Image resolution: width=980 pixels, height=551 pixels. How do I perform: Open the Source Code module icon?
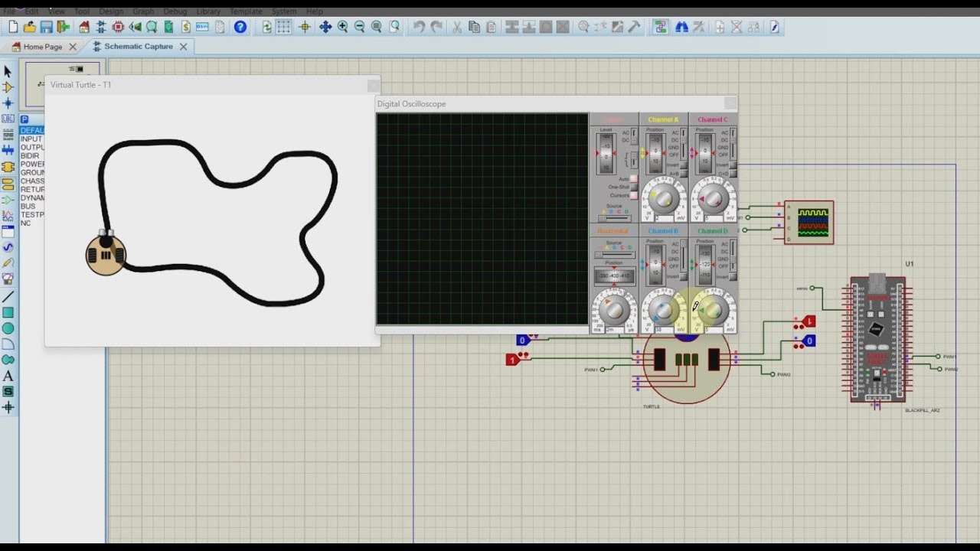(x=202, y=27)
